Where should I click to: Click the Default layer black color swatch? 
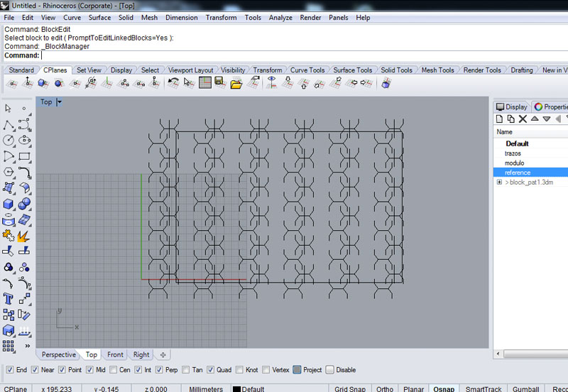[x=236, y=389]
